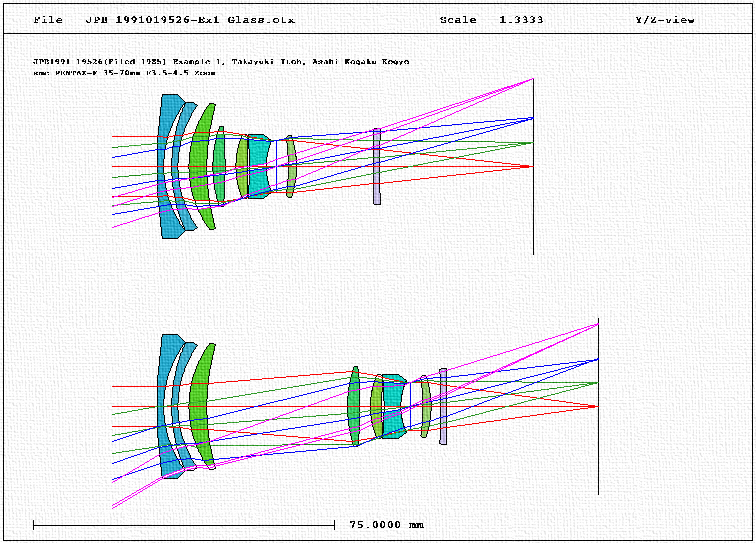Click the "Y/Z-view" label
The width and height of the screenshot is (756, 543).
click(x=665, y=20)
